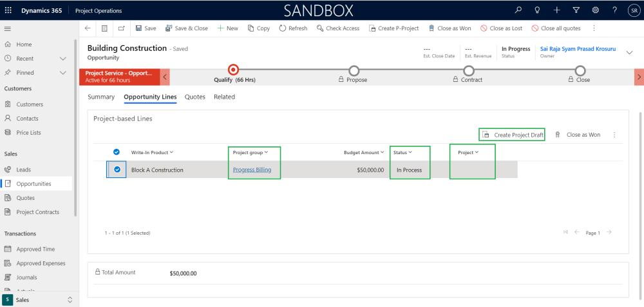Open Write-In Product column dropdown
The height and width of the screenshot is (307, 644).
152,152
